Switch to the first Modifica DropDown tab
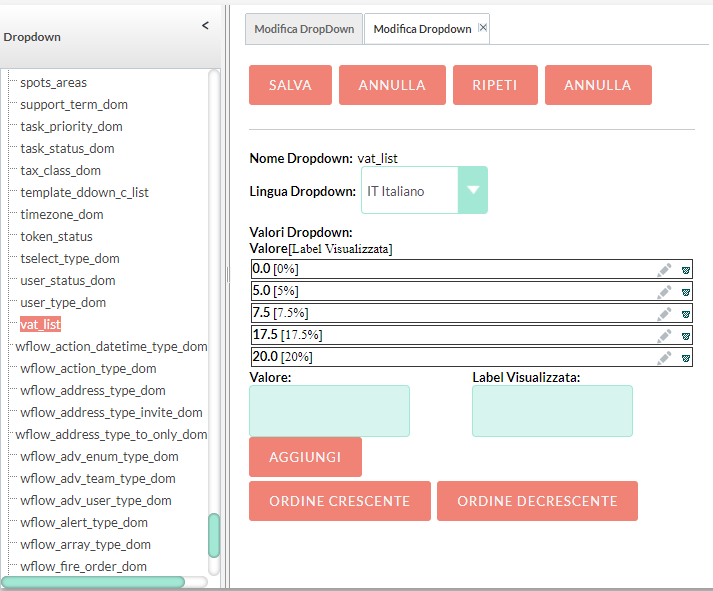 point(304,29)
